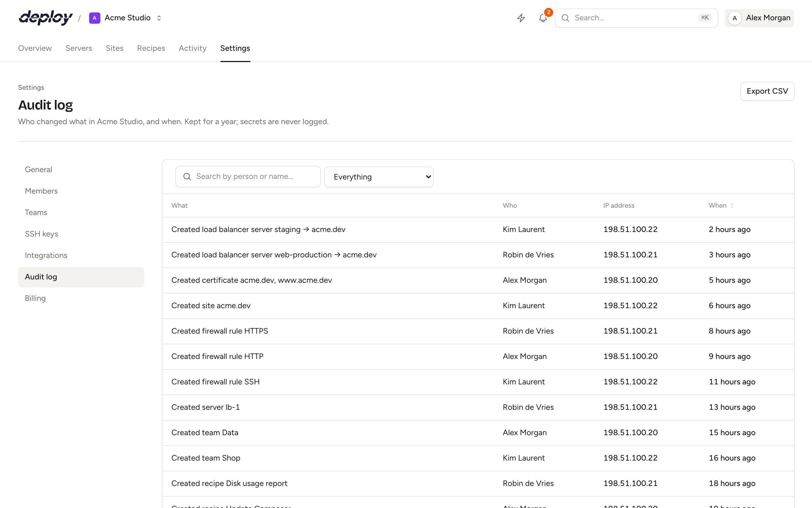Click Alex Morgan in the 5 hours ago row
Viewport: 812px width, 508px height.
[x=524, y=280]
